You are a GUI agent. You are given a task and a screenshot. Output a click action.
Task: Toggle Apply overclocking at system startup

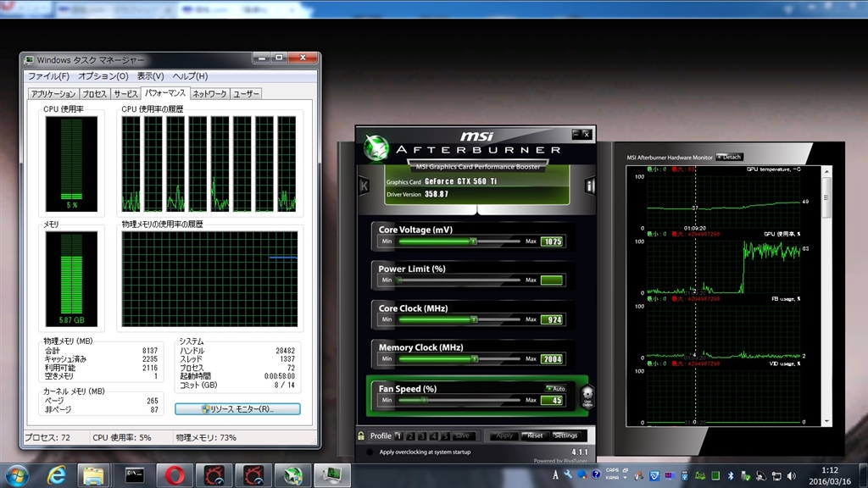[370, 452]
